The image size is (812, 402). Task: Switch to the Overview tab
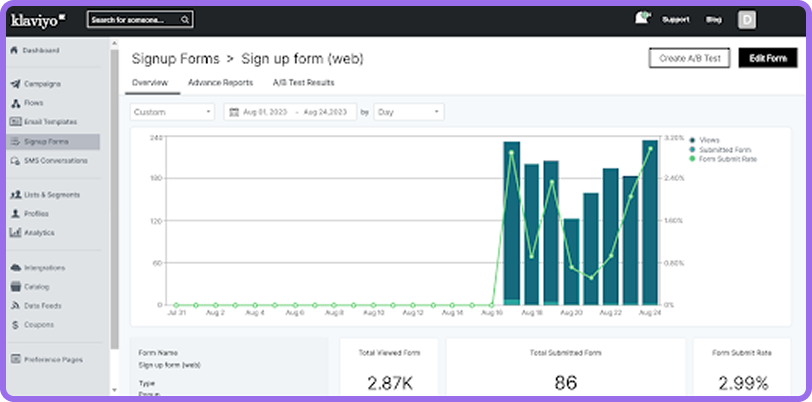150,82
